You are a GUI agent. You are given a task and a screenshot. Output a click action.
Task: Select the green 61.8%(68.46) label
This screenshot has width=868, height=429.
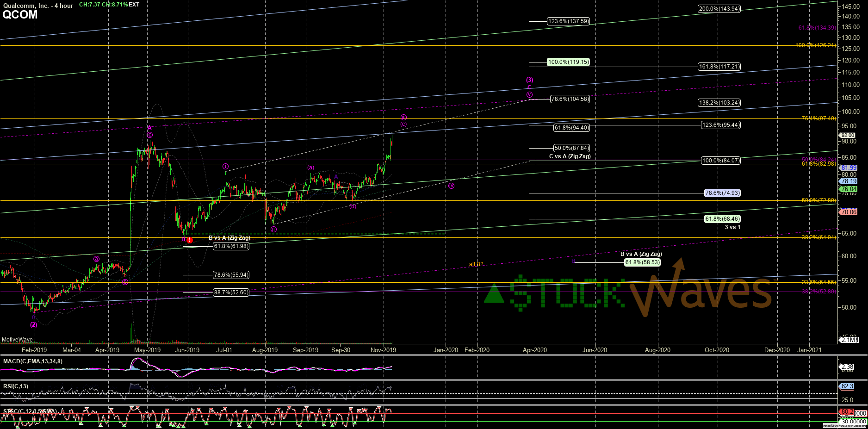point(722,219)
